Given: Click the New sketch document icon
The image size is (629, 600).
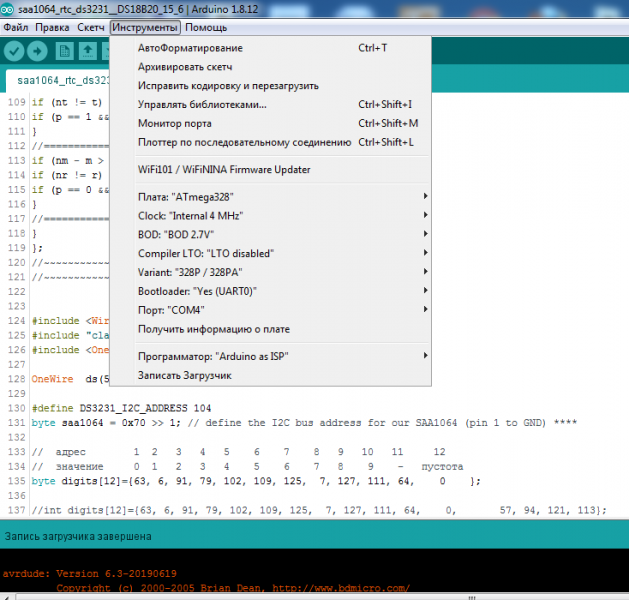Looking at the screenshot, I should point(64,51).
